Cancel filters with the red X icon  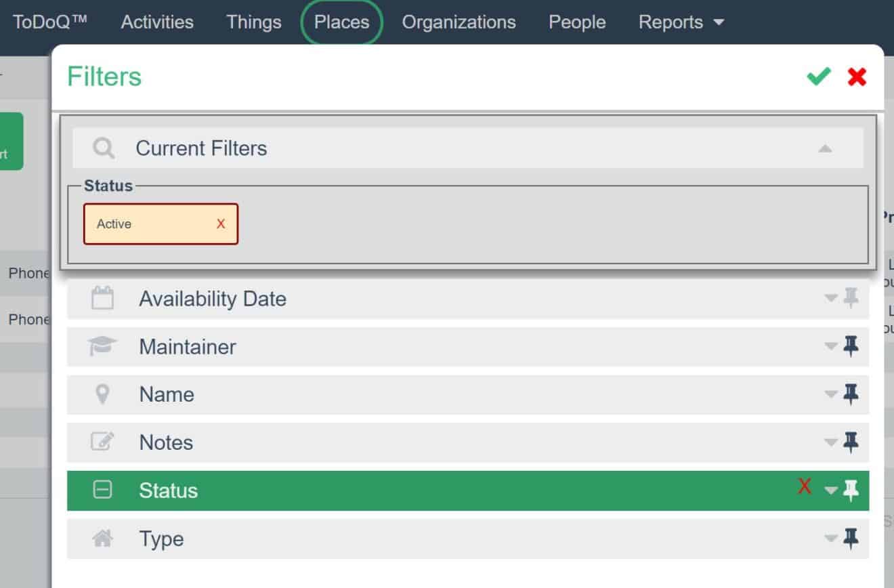(x=857, y=77)
